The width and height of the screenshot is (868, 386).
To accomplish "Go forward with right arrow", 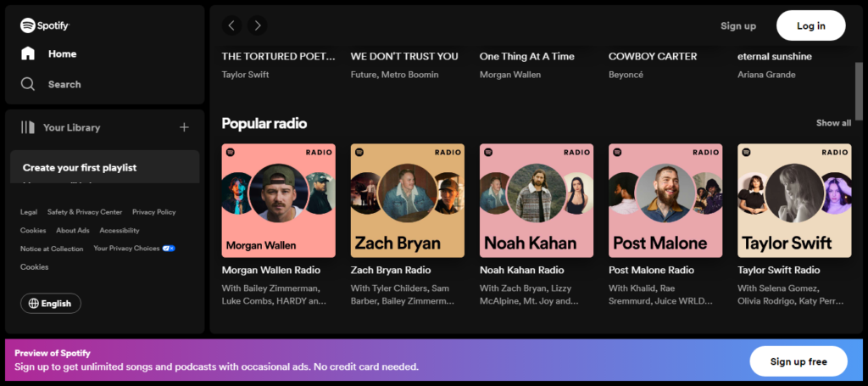I will point(257,25).
